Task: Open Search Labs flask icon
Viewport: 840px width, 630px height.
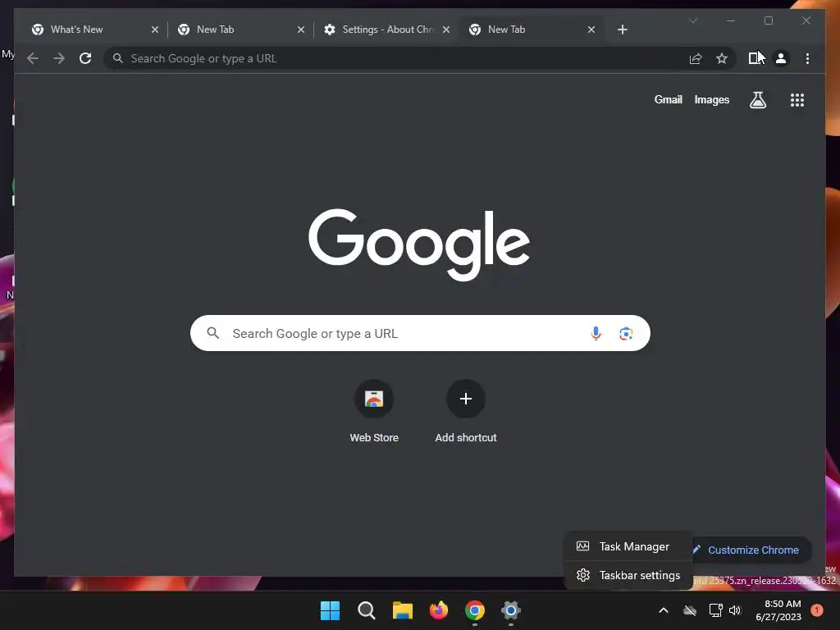Action: pyautogui.click(x=757, y=99)
